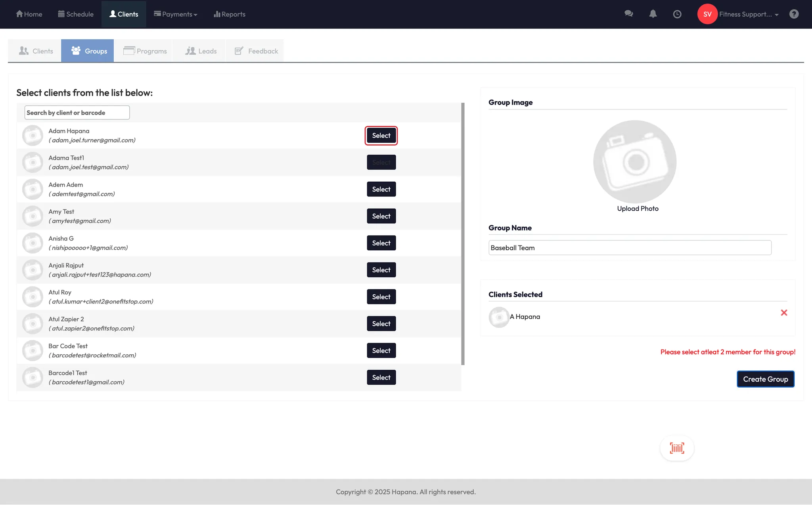Open Reports in the navigation bar
This screenshot has width=812, height=505.
[230, 14]
